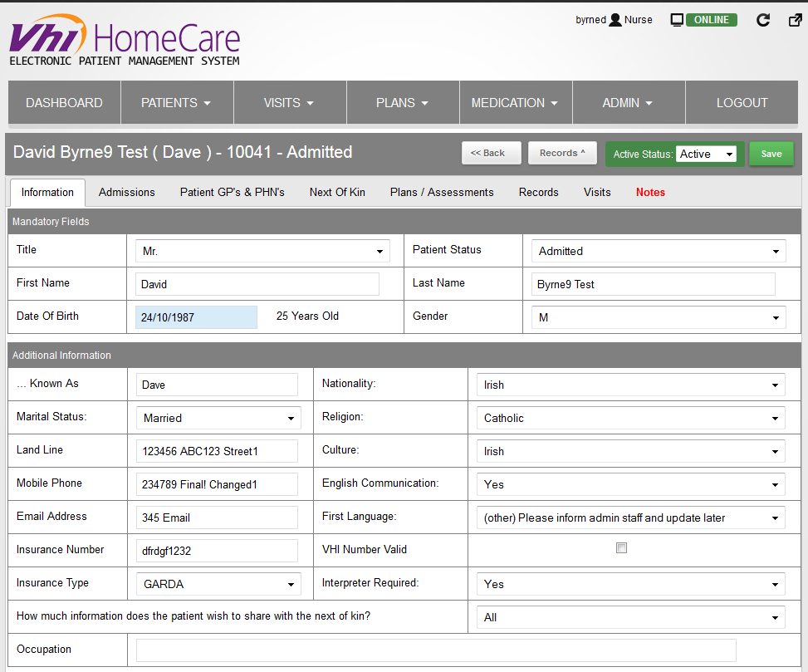This screenshot has height=672, width=808.
Task: Switch to the Next Of Kin tab
Action: click(x=337, y=192)
